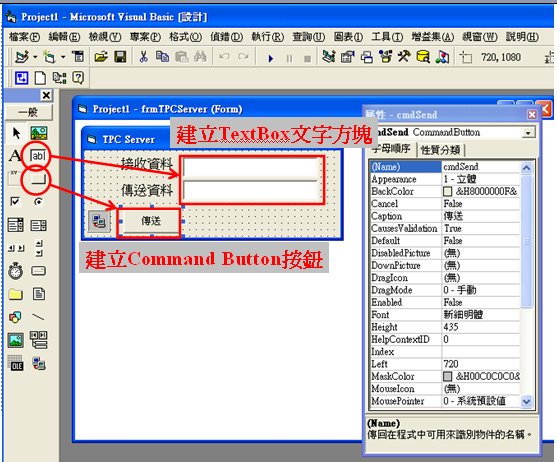Select the Frame control tool
The width and height of the screenshot is (557, 462).
[15, 178]
